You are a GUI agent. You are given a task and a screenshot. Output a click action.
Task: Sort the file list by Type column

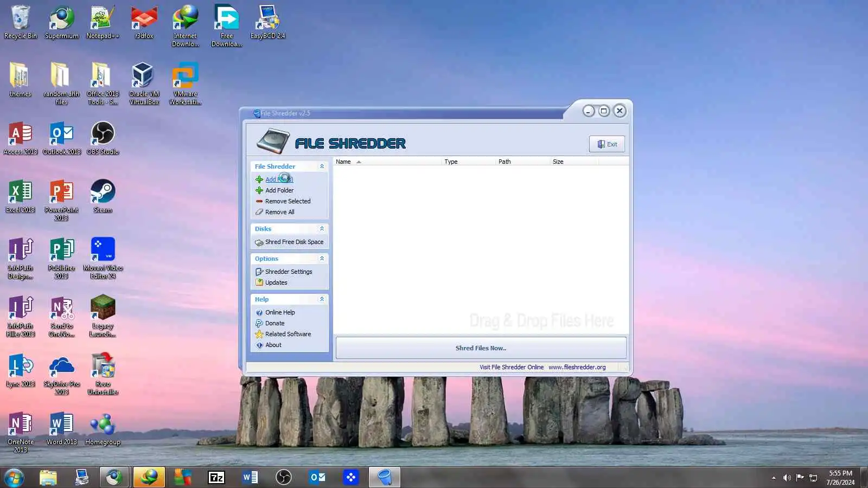469,162
